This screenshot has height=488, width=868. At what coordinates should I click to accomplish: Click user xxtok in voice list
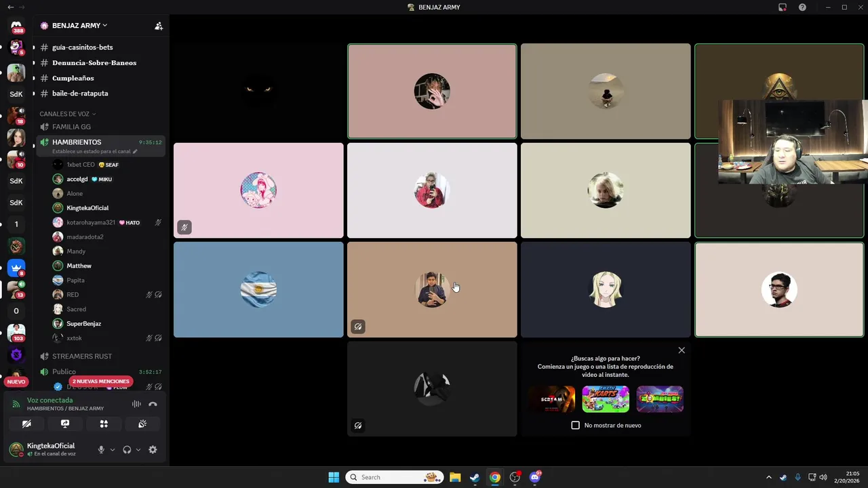click(107, 338)
